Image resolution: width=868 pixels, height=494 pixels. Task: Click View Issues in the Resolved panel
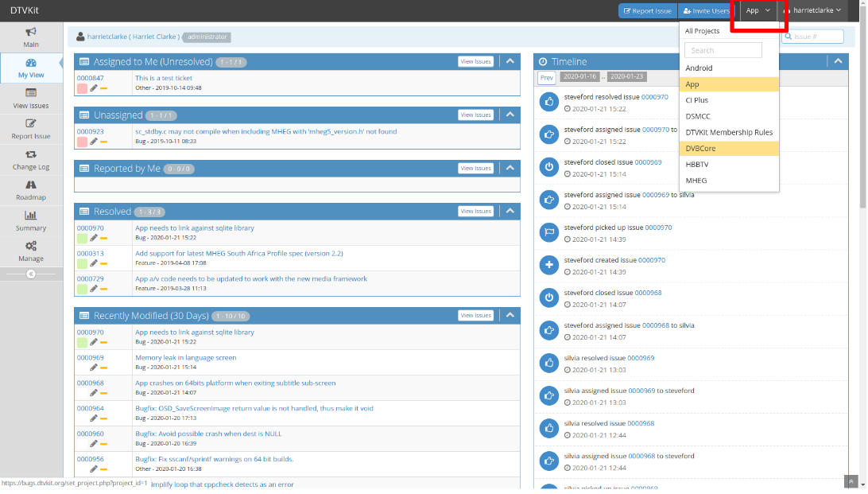click(x=475, y=212)
